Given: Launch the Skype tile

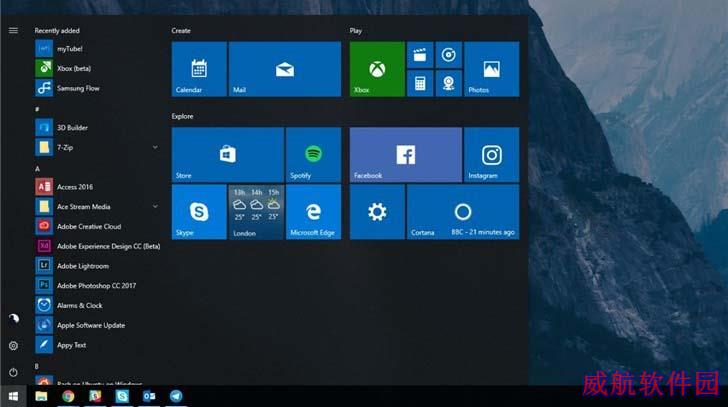Looking at the screenshot, I should (199, 212).
